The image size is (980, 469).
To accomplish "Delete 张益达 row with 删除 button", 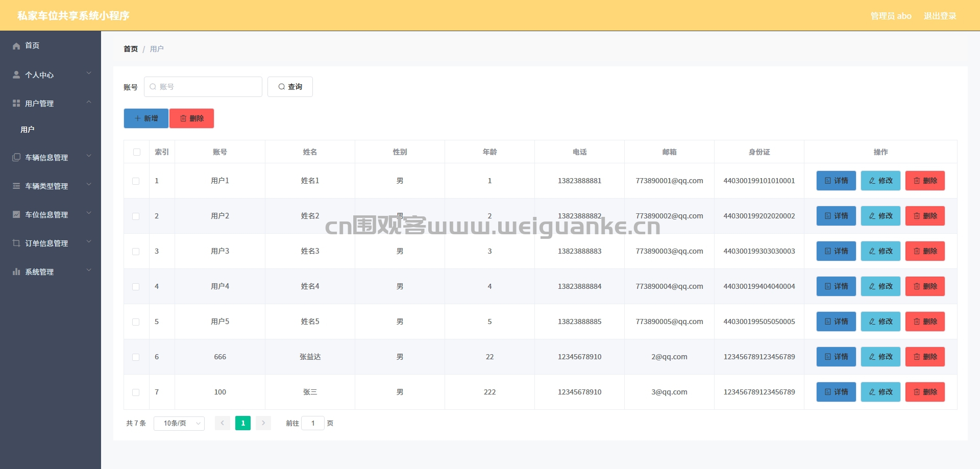I will pos(925,357).
